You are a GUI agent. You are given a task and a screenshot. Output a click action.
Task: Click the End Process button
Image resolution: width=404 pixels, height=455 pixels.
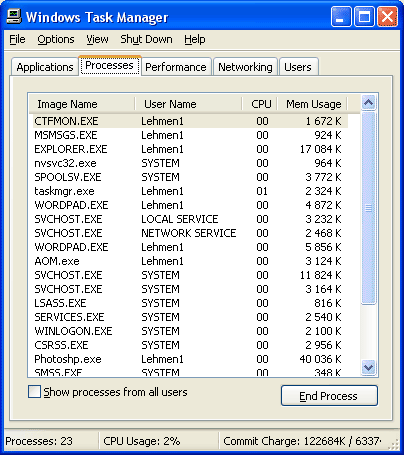(329, 396)
